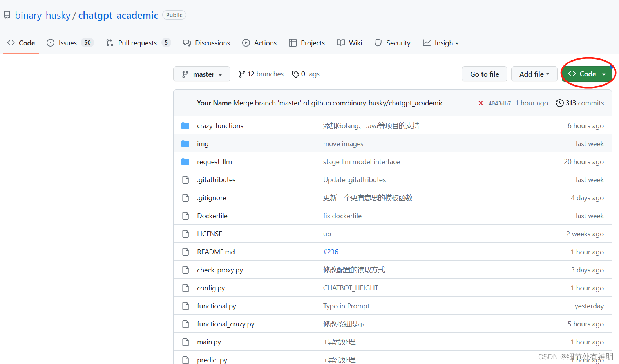Click the Public visibility label

pos(174,15)
